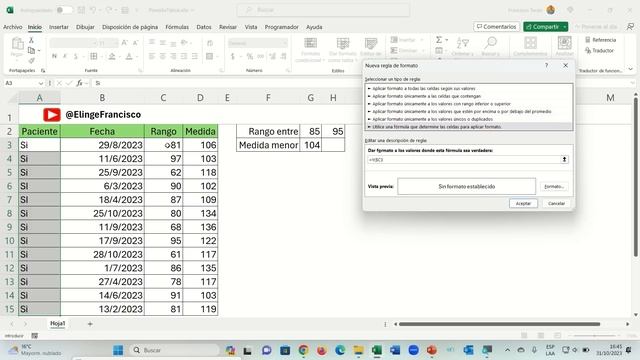Switch to the Fórmulas tab

(177, 27)
